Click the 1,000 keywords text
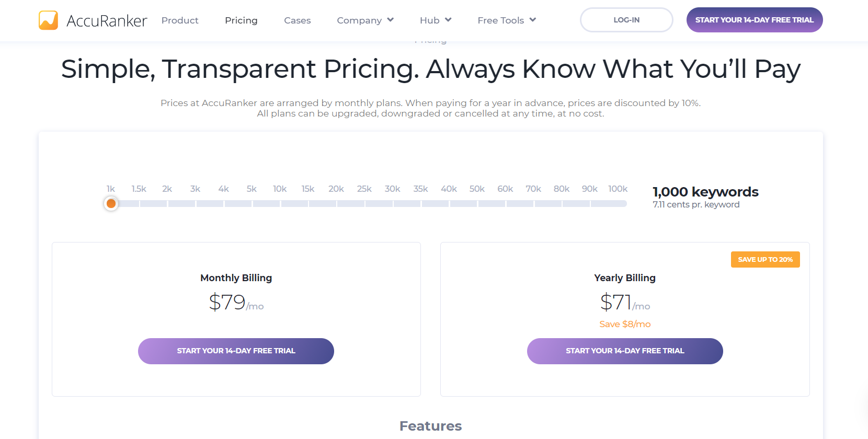Viewport: 868px width, 439px height. pyautogui.click(x=705, y=192)
